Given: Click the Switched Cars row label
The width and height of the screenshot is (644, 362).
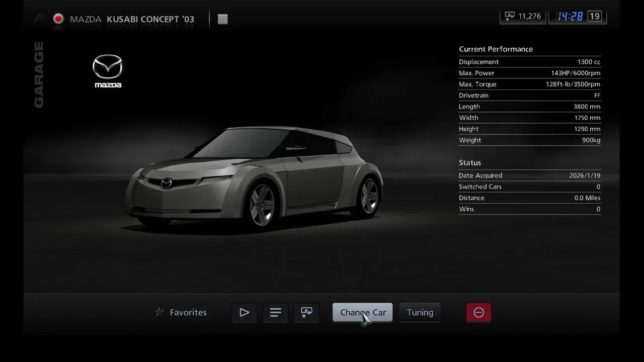Looking at the screenshot, I should pyautogui.click(x=480, y=187).
